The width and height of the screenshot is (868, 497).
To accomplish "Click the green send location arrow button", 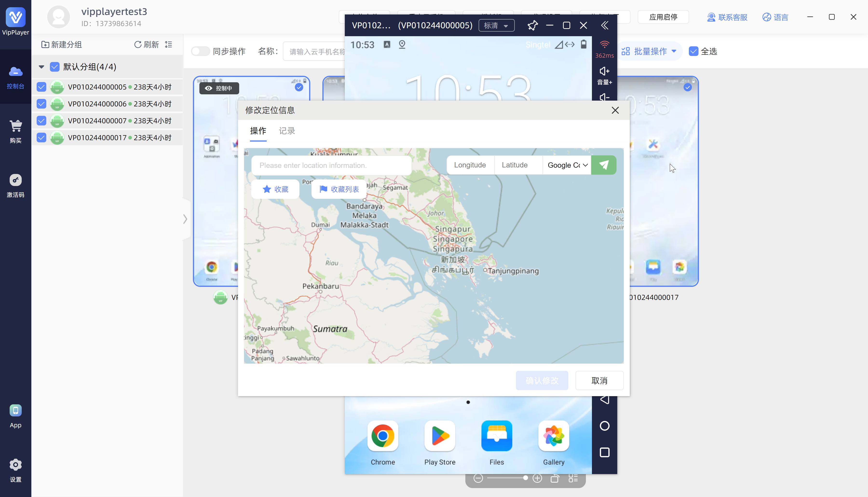I will coord(603,165).
